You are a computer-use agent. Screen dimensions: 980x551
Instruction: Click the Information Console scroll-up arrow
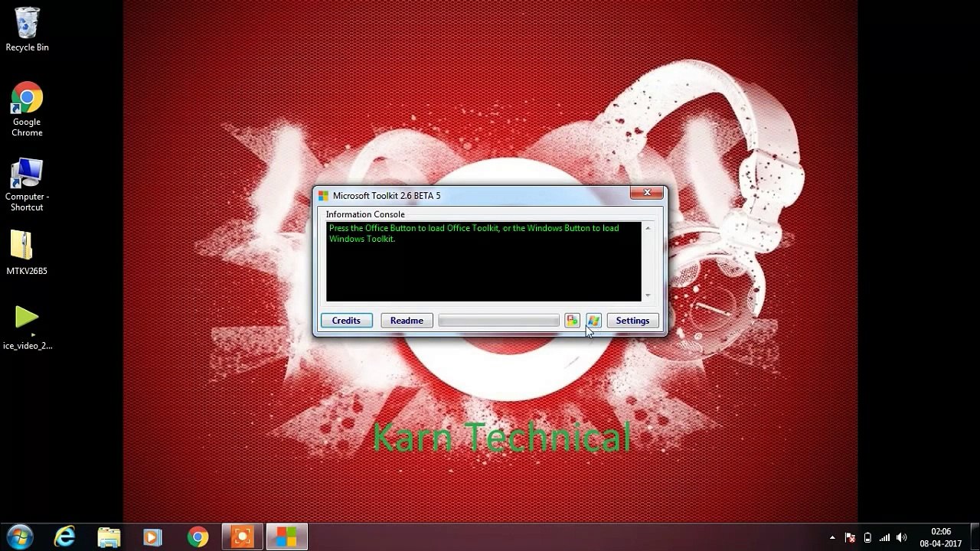(648, 228)
